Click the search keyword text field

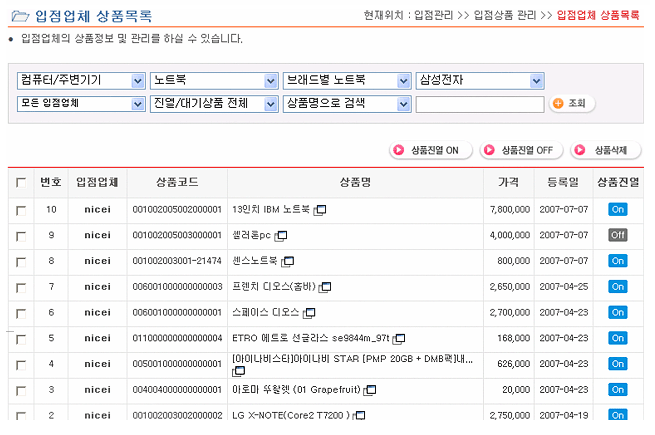point(478,103)
